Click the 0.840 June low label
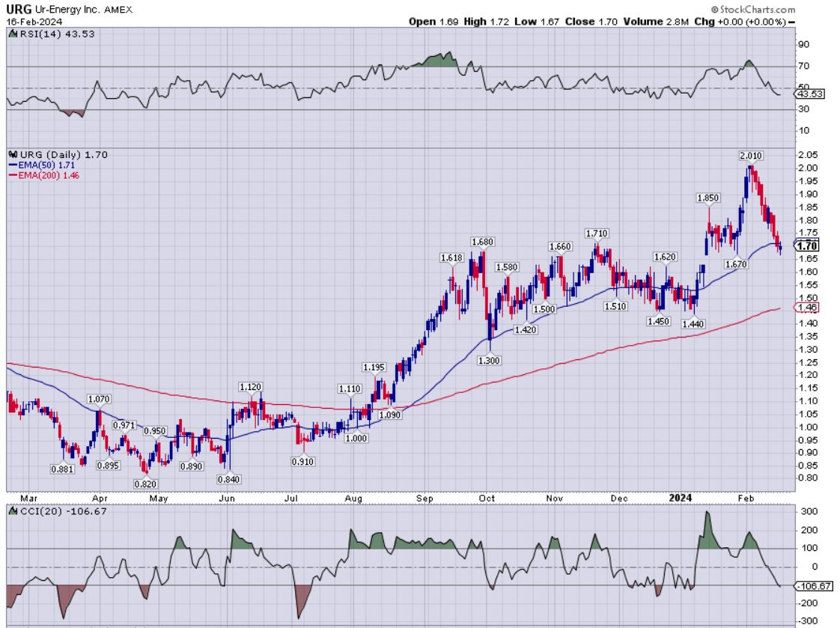 (x=229, y=480)
